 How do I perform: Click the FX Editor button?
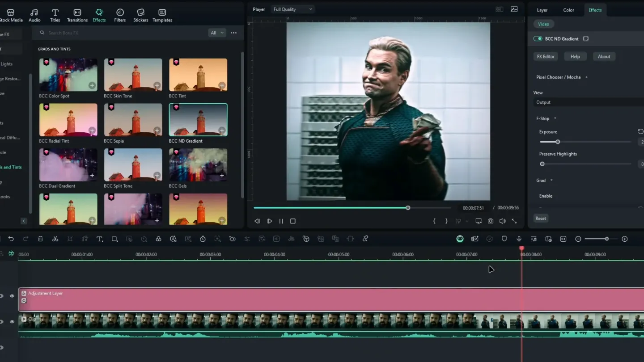click(546, 56)
